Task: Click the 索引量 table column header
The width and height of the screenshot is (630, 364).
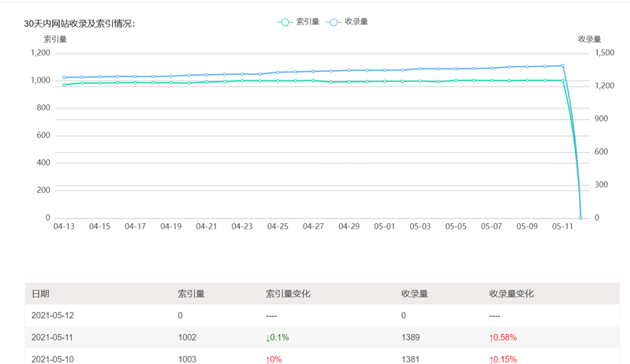Action: (191, 294)
